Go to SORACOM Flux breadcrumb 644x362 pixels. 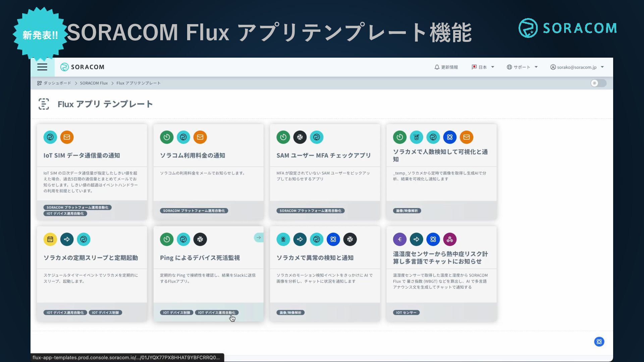(x=94, y=83)
